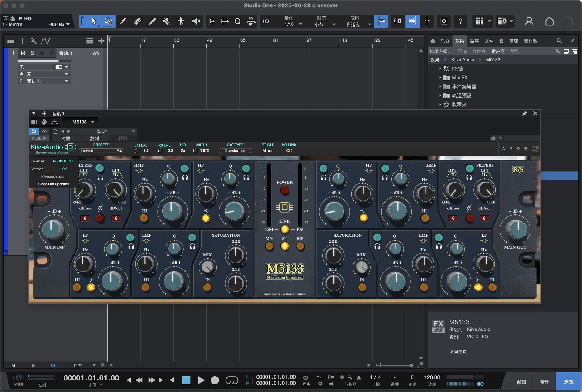Image resolution: width=582 pixels, height=392 pixels.
Task: Toggle the red POWER button
Action: point(284,190)
